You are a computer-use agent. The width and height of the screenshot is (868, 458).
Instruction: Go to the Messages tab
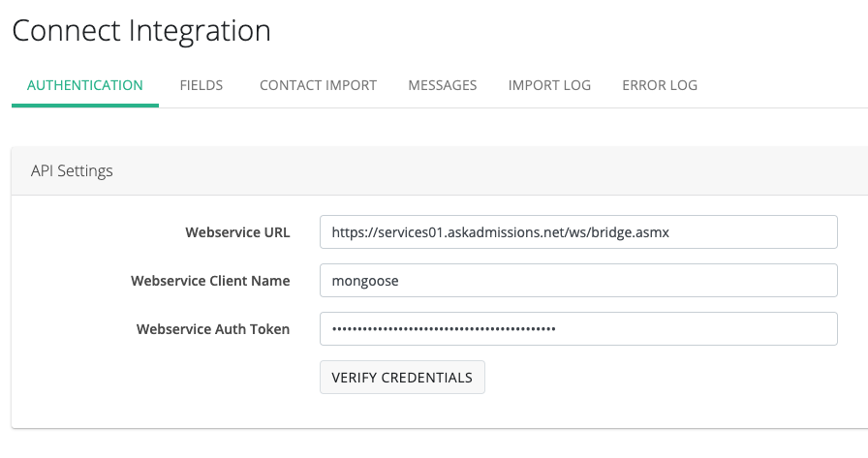pyautogui.click(x=443, y=85)
